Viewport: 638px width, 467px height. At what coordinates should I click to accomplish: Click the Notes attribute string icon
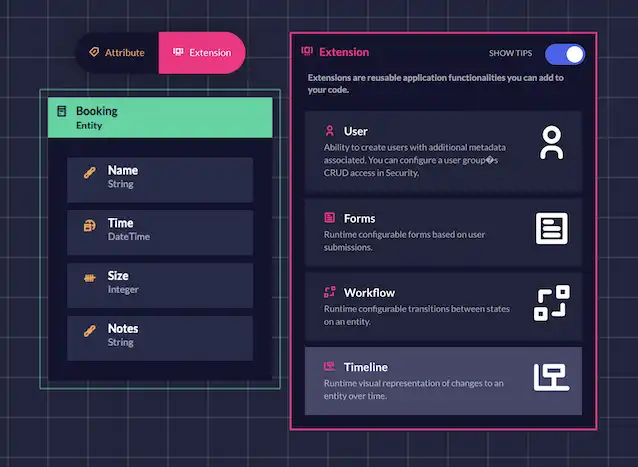(90, 333)
